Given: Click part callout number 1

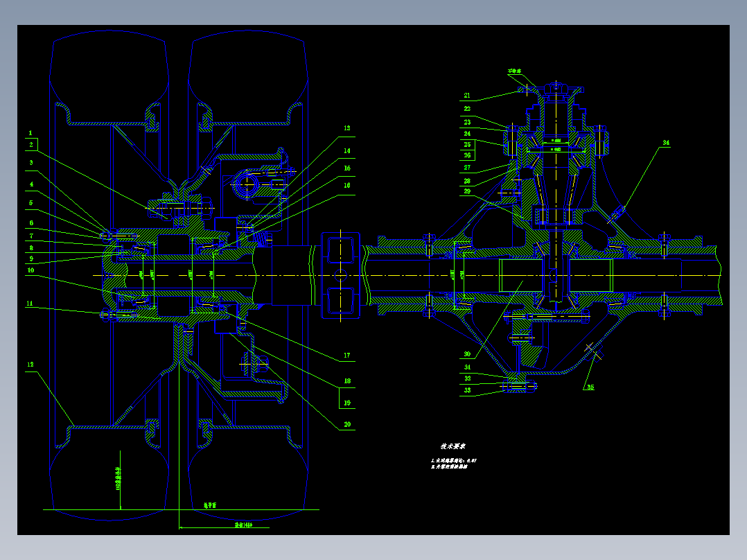Looking at the screenshot, I should [30, 133].
